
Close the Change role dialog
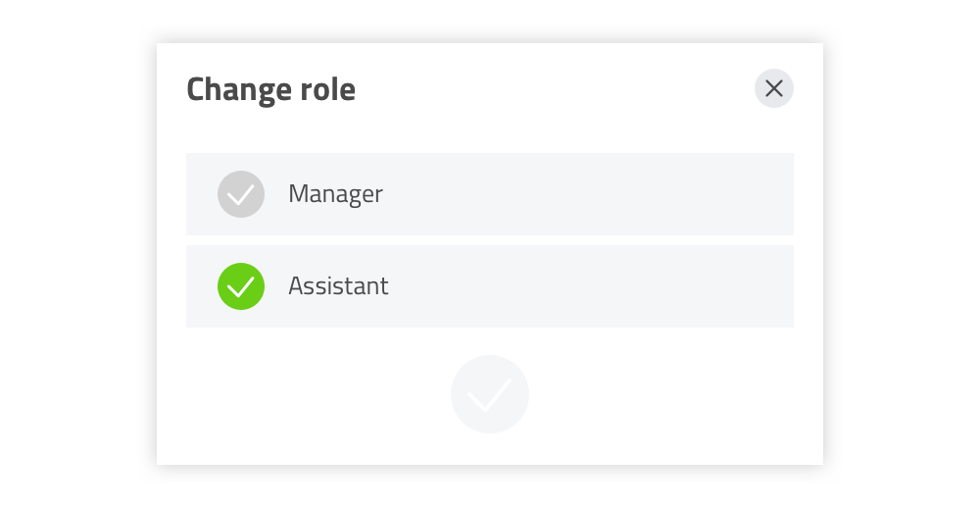[774, 88]
